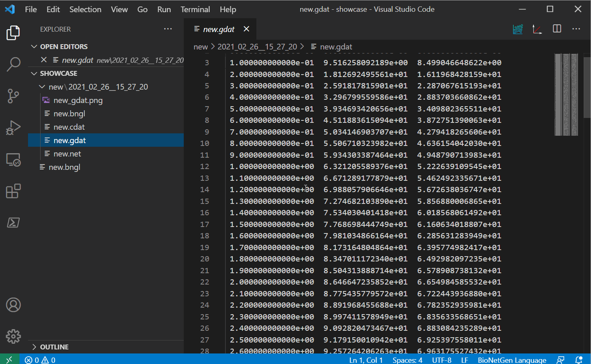Open the Terminal menu
This screenshot has height=364, width=591.
[195, 9]
